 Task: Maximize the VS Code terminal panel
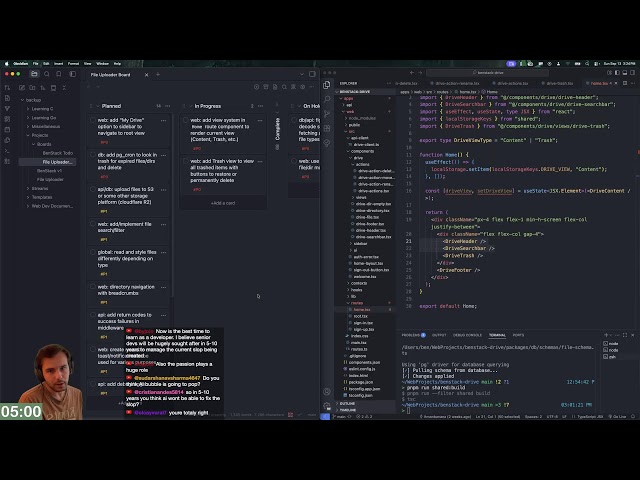[625, 335]
